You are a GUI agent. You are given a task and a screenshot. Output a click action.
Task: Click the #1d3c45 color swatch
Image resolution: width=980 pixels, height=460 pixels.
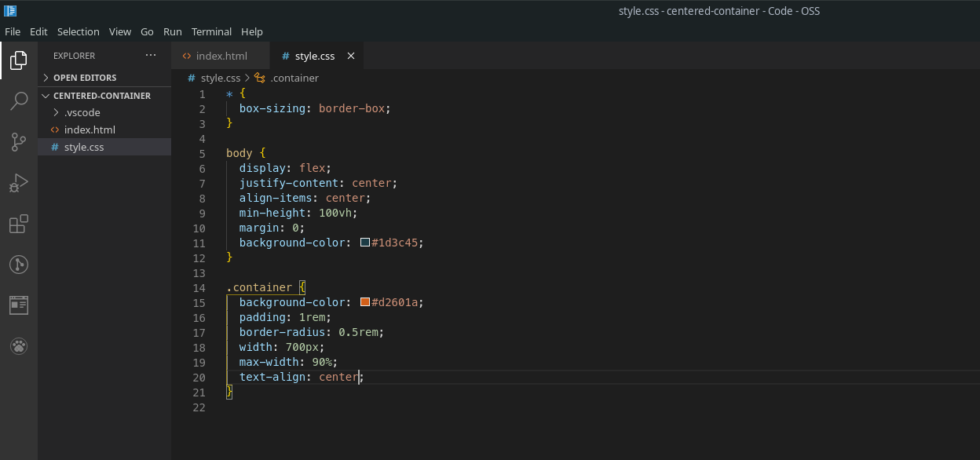pyautogui.click(x=364, y=243)
